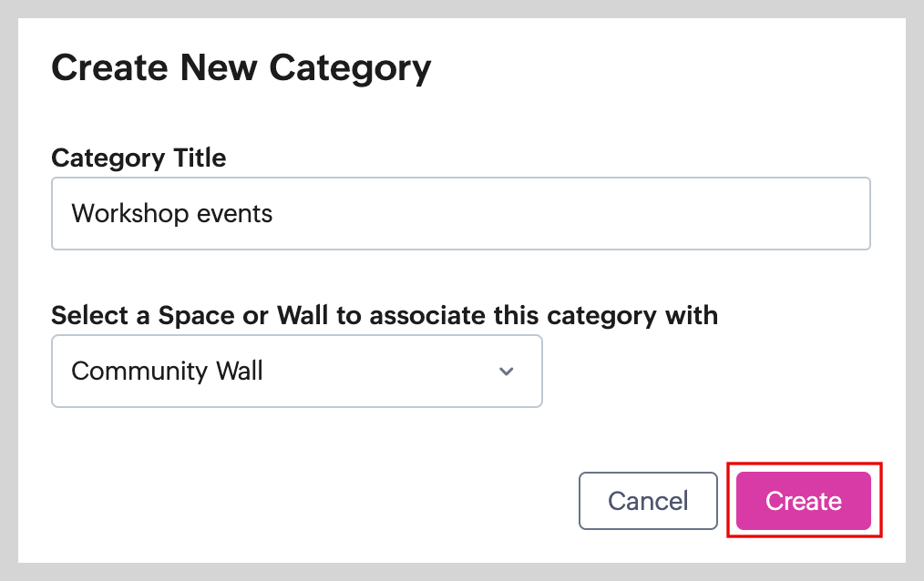Click the pink Create button
This screenshot has width=924, height=581.
click(x=803, y=501)
